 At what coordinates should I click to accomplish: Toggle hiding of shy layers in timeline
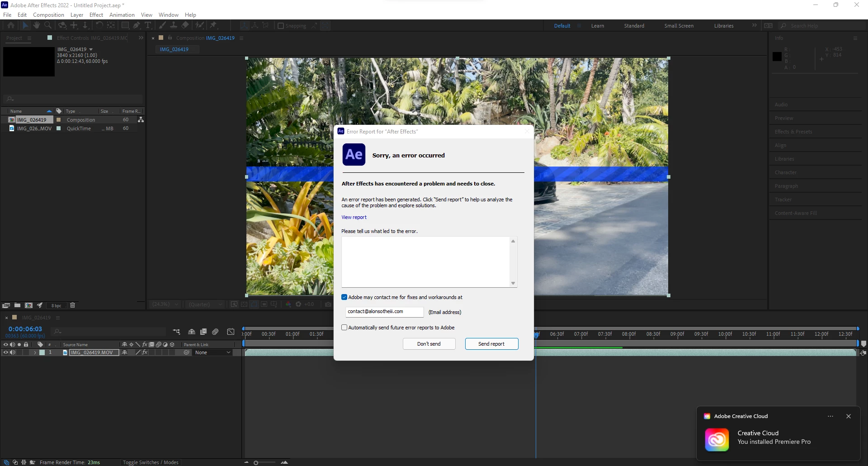coord(192,332)
